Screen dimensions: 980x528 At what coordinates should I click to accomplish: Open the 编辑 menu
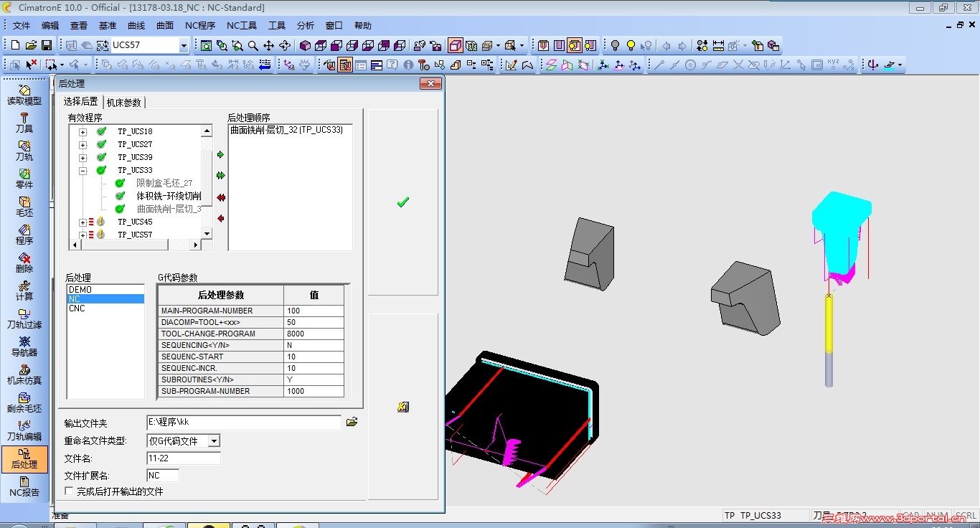coord(50,26)
